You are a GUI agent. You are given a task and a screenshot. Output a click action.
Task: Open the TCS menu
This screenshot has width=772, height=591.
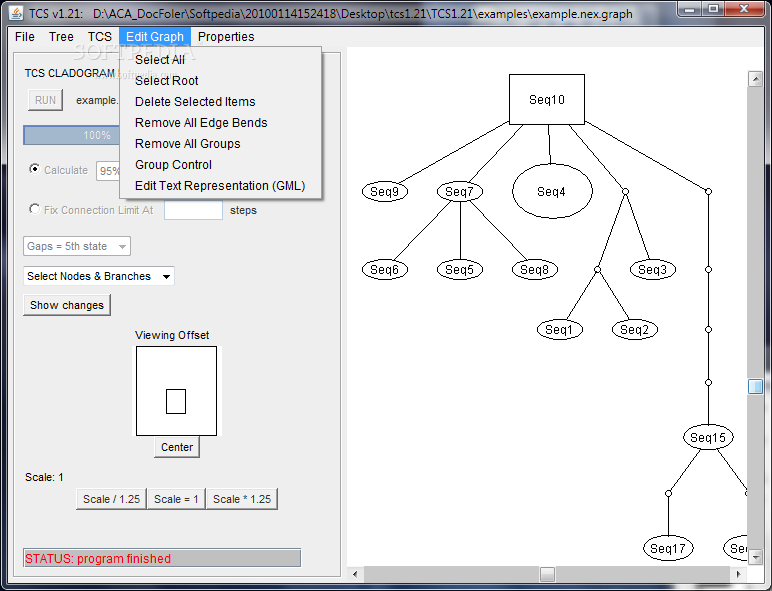[99, 37]
